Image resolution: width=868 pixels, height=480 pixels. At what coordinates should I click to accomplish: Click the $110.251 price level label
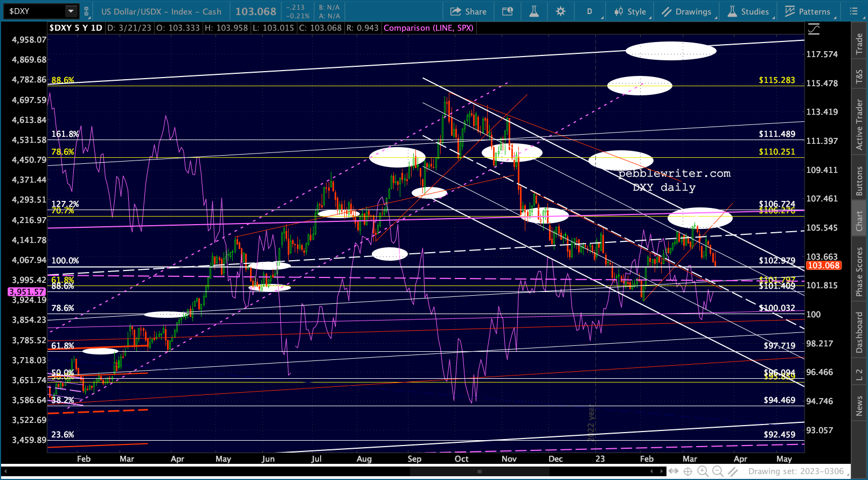(x=776, y=151)
